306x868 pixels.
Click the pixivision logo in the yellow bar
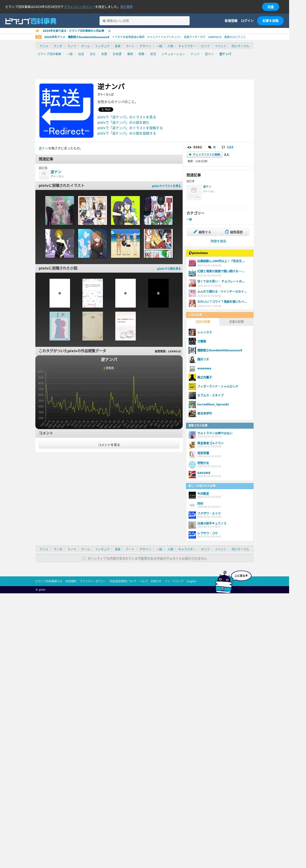[198, 253]
